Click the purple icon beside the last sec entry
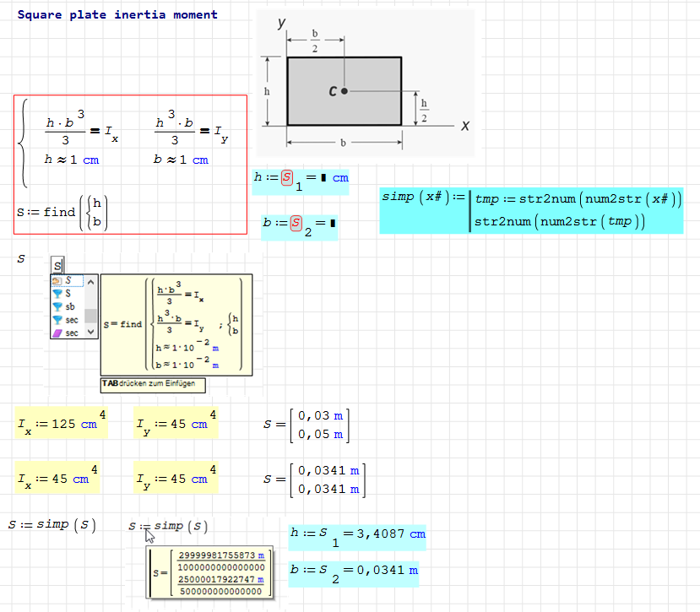 (x=57, y=333)
